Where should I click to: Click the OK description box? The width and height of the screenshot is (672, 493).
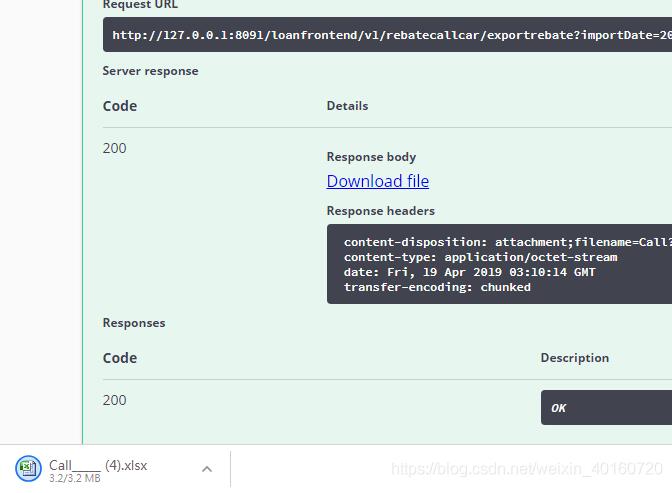(x=605, y=408)
